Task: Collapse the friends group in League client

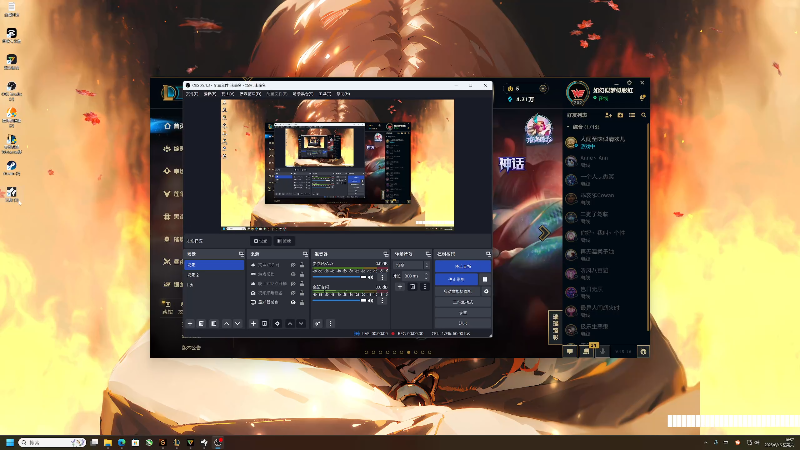Action: (568, 127)
